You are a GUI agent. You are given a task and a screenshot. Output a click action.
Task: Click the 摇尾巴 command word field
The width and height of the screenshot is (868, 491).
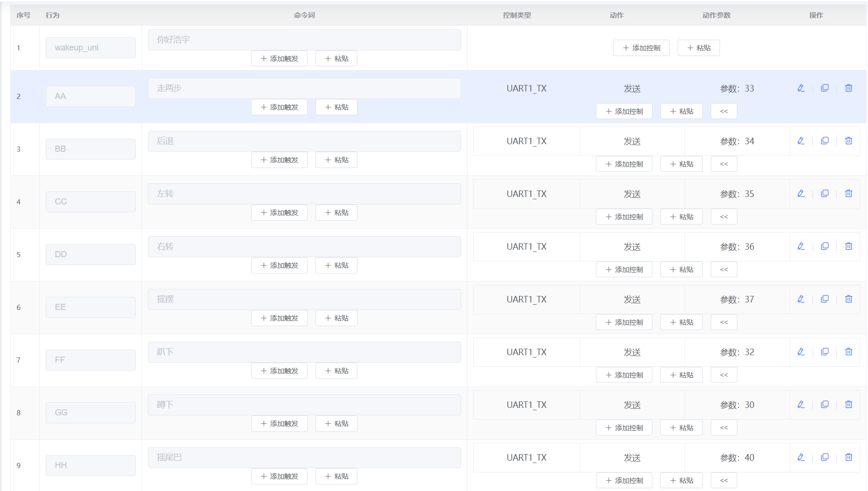coord(304,458)
